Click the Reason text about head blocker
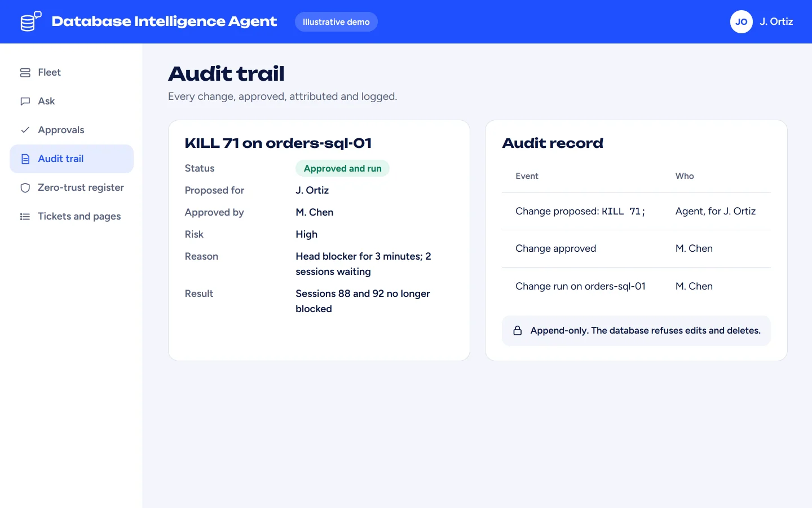Screen dimensions: 812x508 [363, 264]
